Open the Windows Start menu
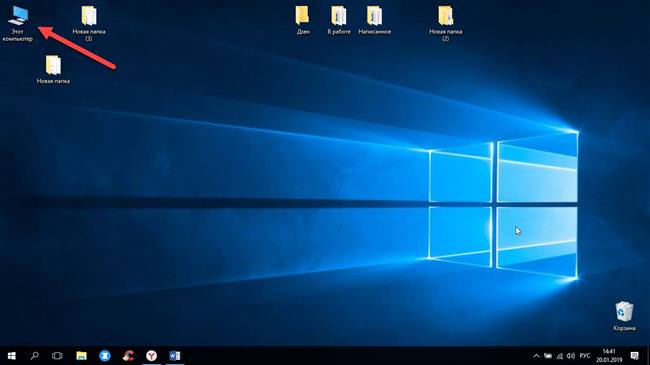The width and height of the screenshot is (650, 365). pyautogui.click(x=12, y=356)
